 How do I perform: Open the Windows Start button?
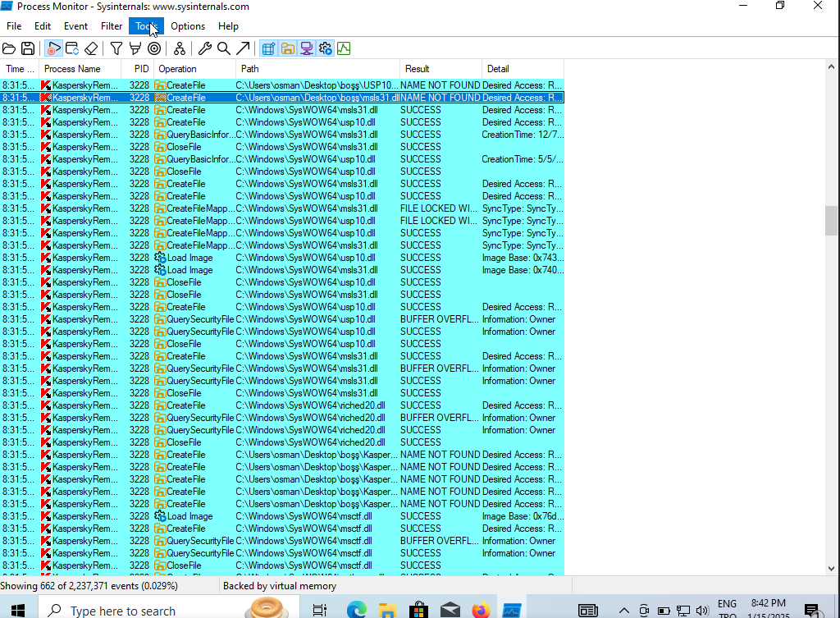(18, 611)
